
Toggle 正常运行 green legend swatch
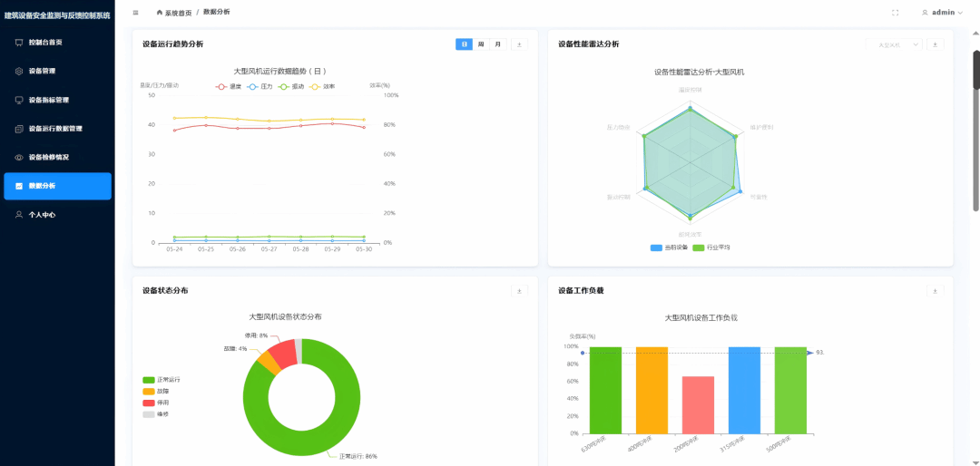pyautogui.click(x=149, y=380)
